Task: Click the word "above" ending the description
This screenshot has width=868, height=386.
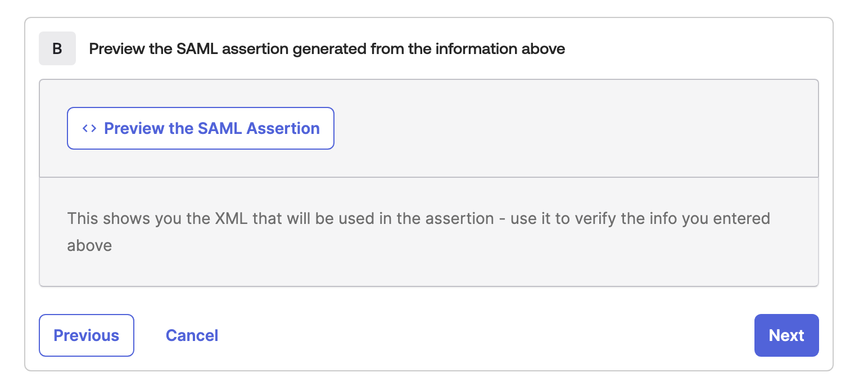Action: tap(89, 245)
